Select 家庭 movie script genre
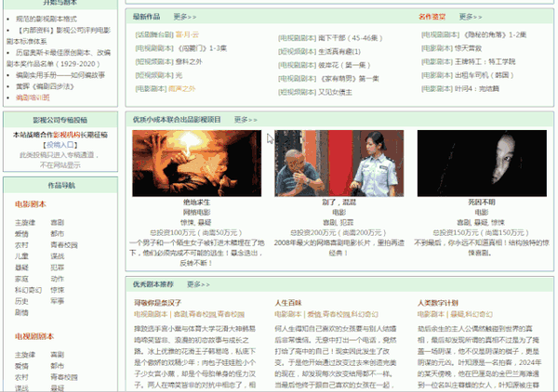This screenshot has height=392, width=558. click(x=21, y=279)
